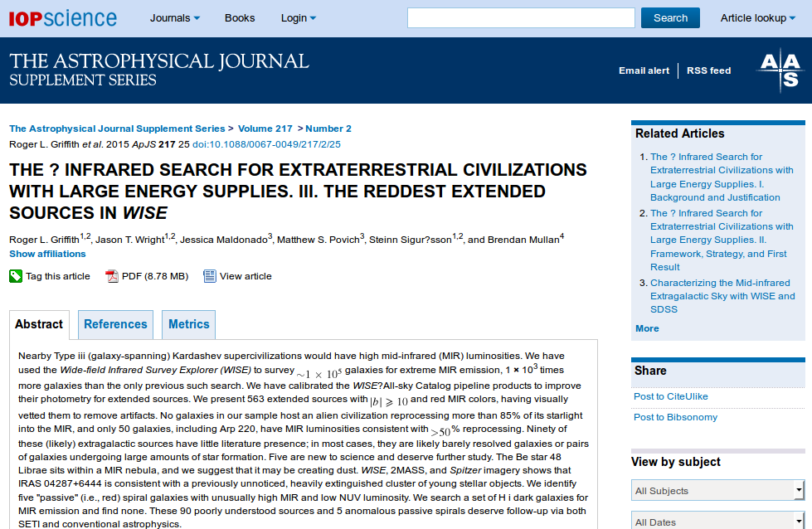
Task: Click the Tag this article link text
Action: [58, 276]
